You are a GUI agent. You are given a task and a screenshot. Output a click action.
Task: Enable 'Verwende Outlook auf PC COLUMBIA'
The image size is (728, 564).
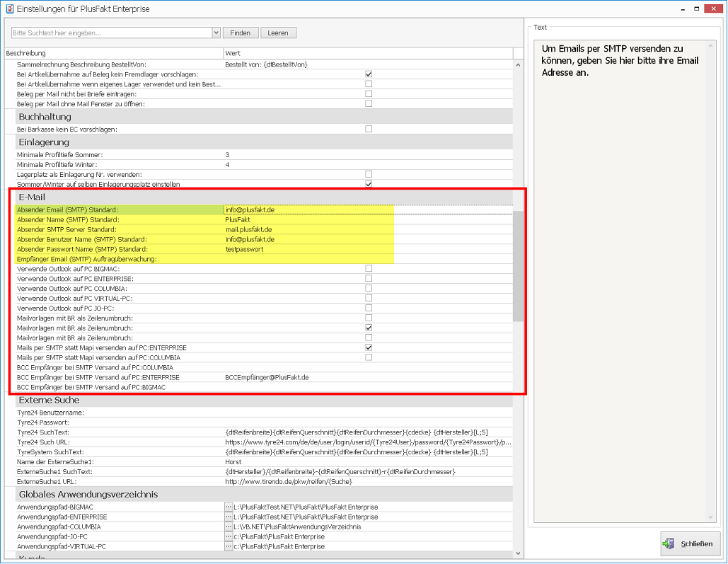point(369,288)
